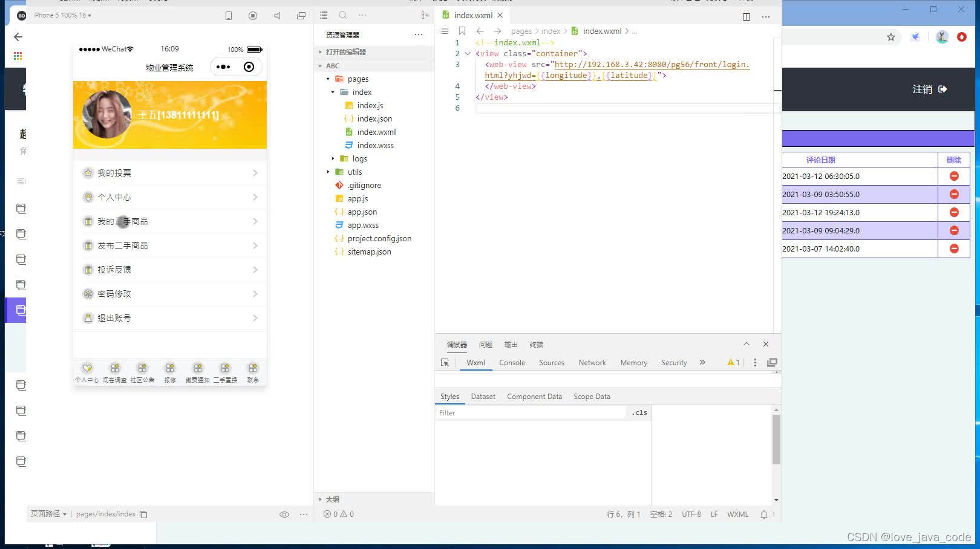Screen dimensions: 980x549
Task: Click the browser bookmark star icon
Action: coord(891,37)
